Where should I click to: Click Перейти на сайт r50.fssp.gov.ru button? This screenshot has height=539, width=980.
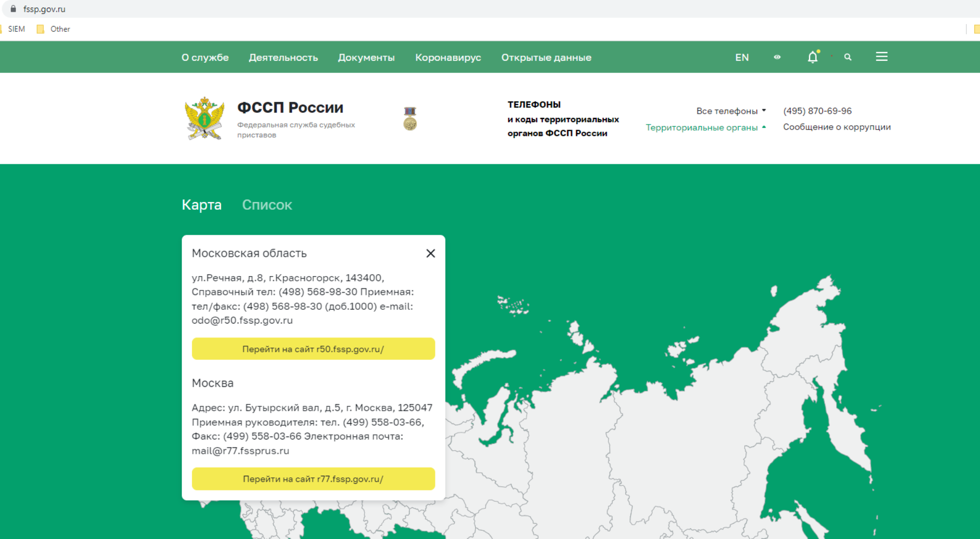tap(313, 349)
